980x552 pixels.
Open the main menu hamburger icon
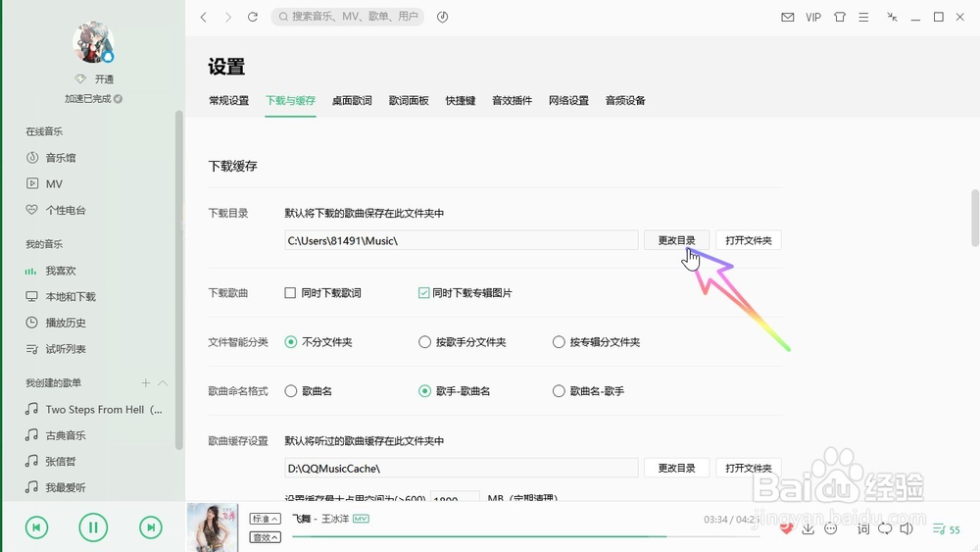coord(863,17)
